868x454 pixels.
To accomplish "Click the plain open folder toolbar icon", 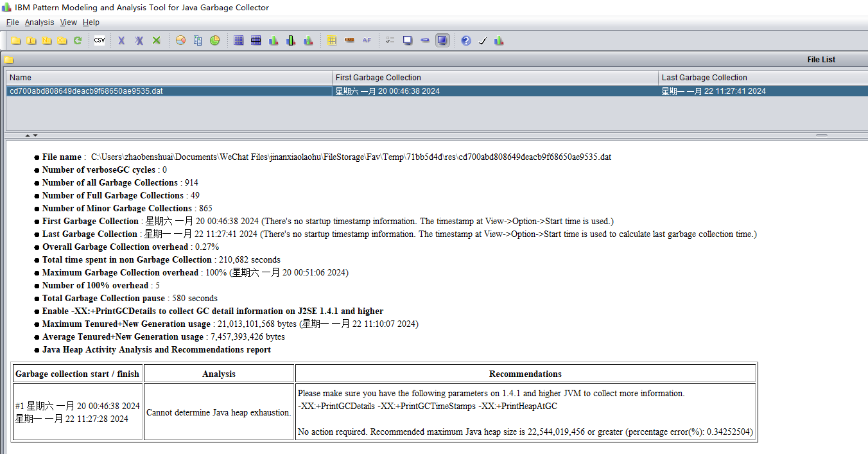I will [16, 40].
